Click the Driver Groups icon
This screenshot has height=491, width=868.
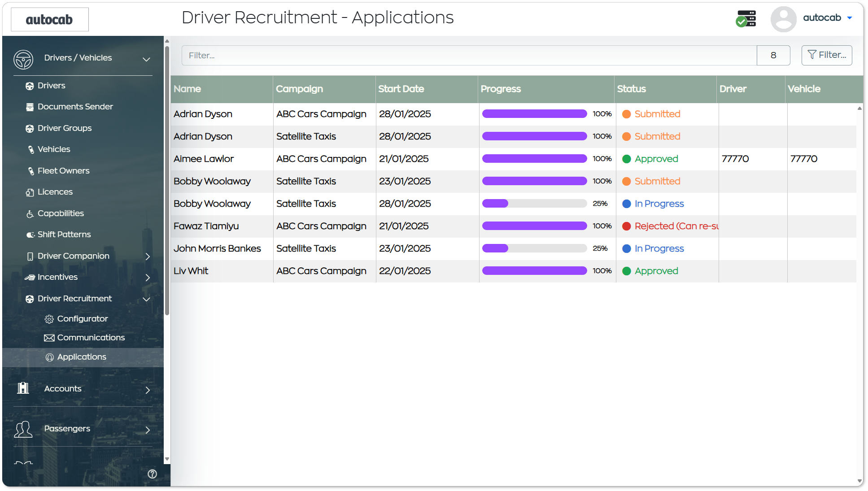pos(30,129)
